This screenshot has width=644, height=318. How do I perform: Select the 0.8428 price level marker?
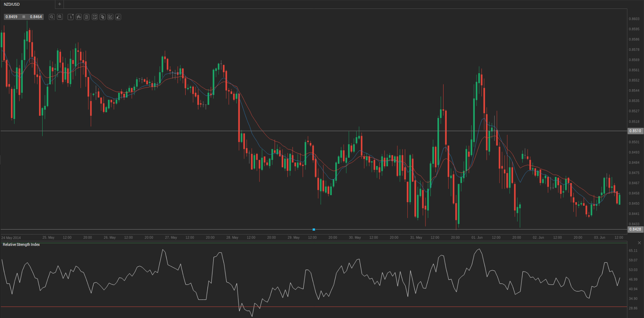click(635, 230)
